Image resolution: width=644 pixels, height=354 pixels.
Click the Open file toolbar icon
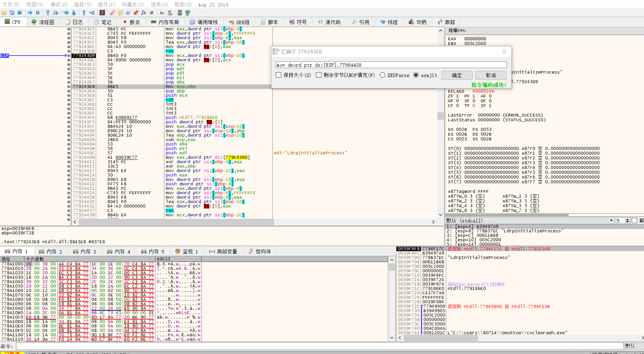click(x=4, y=13)
